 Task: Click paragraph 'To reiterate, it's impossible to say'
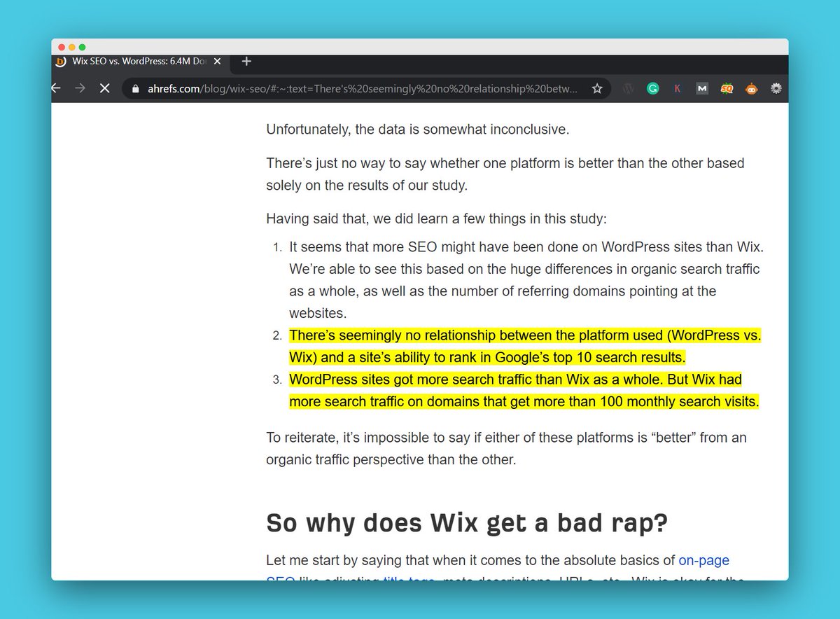point(506,449)
